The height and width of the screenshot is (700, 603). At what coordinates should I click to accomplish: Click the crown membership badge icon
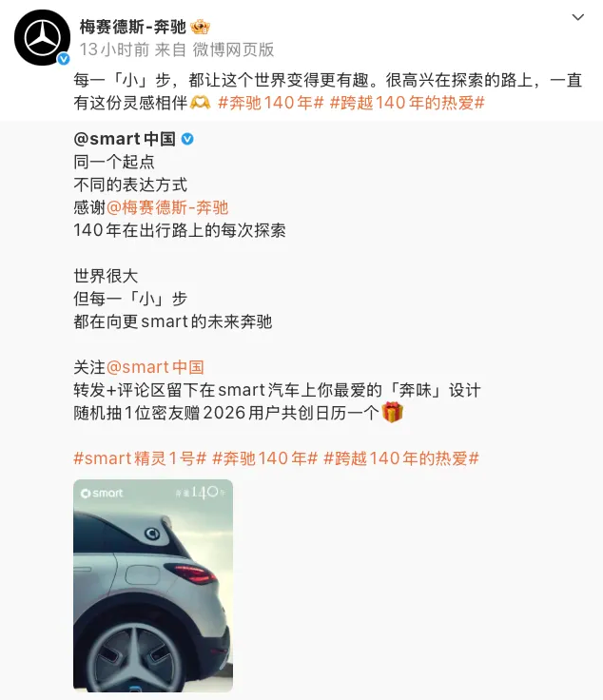pyautogui.click(x=200, y=28)
